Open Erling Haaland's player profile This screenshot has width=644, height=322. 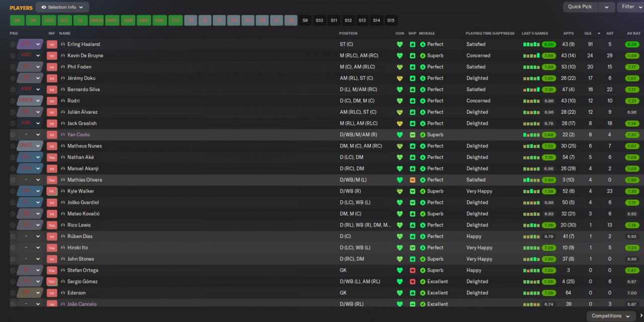point(84,44)
